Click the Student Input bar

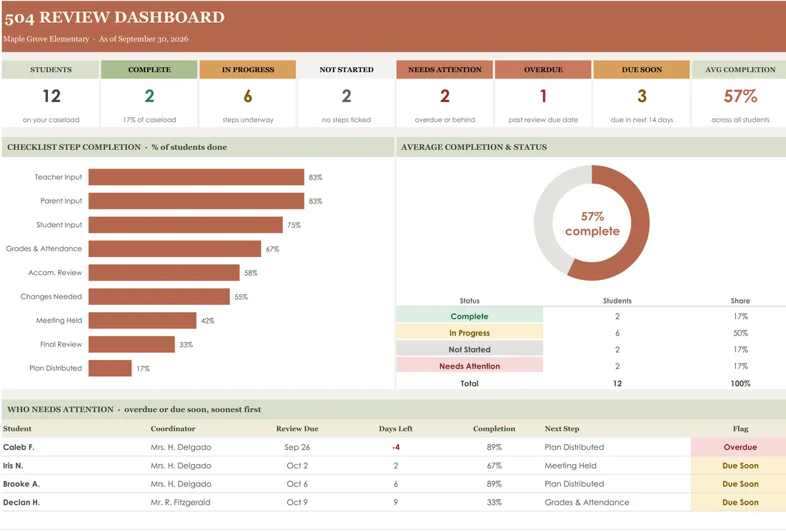186,225
